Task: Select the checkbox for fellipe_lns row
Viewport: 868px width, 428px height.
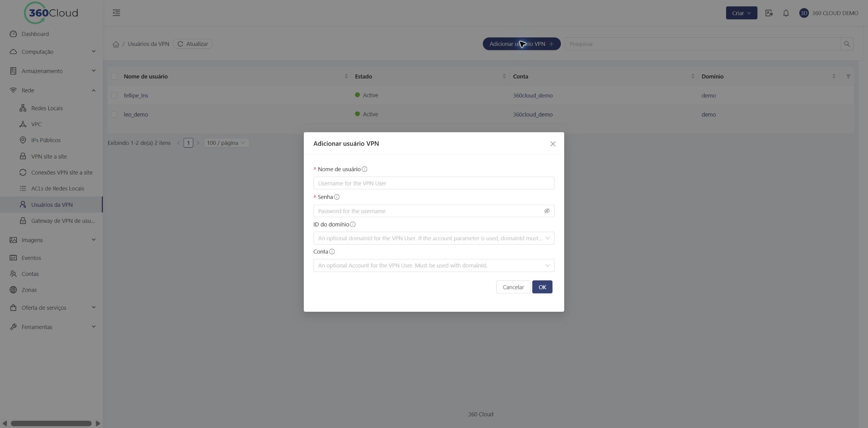Action: pyautogui.click(x=114, y=95)
